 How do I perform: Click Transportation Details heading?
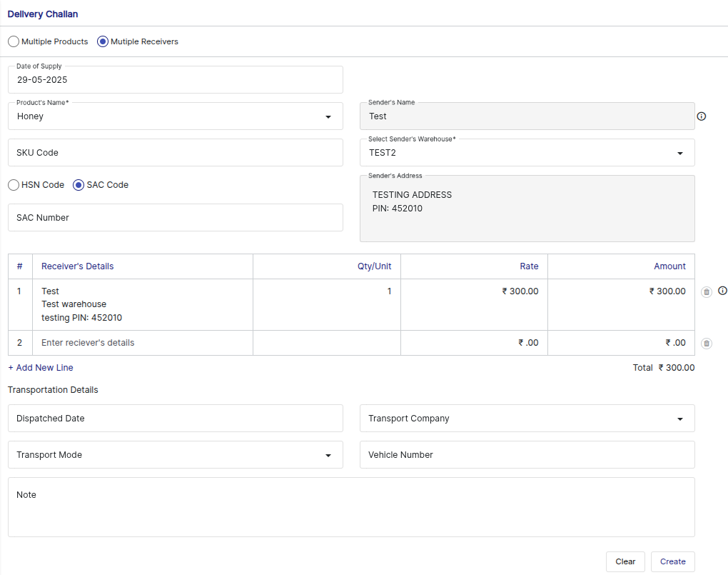pos(53,390)
